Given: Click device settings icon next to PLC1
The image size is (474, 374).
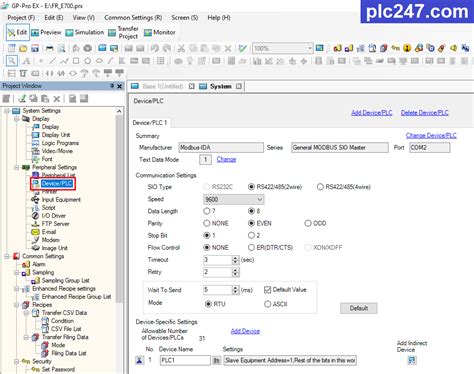Looking at the screenshot, I should coord(217,360).
